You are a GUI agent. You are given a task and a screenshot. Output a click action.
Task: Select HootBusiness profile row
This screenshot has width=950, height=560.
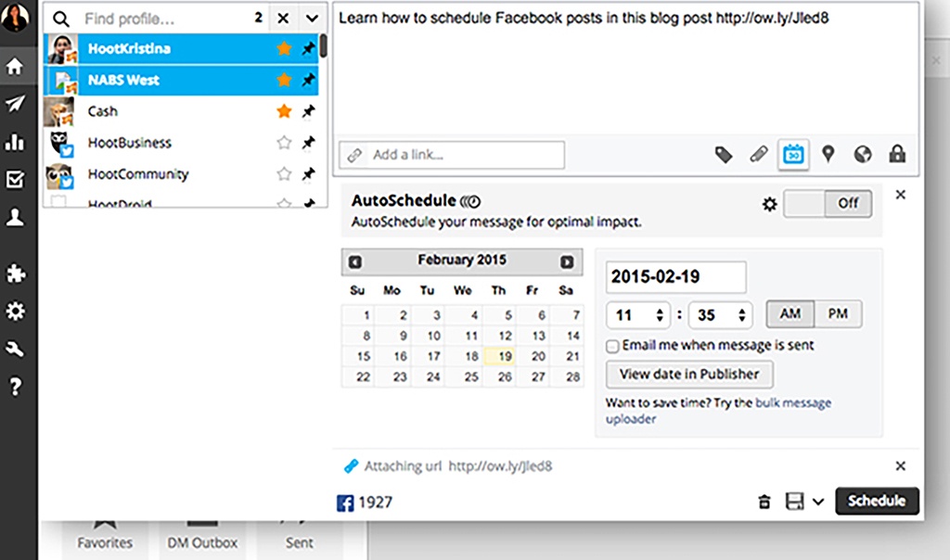(181, 143)
